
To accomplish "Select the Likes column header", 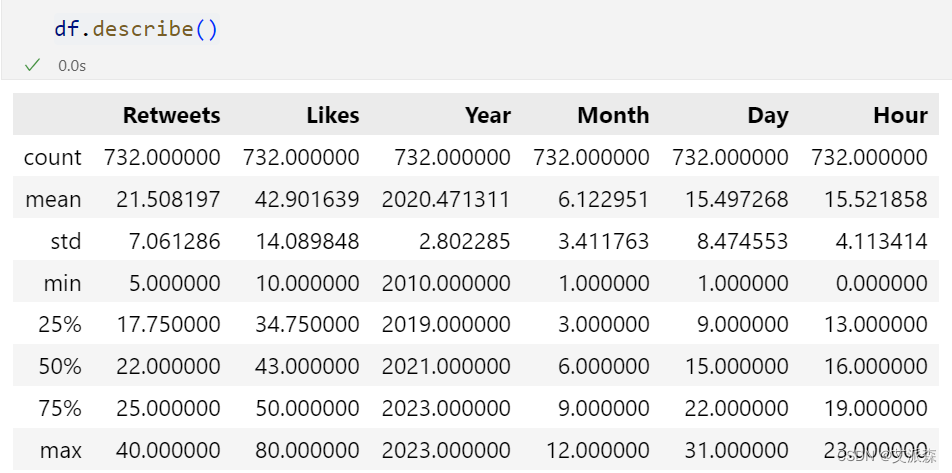I will [332, 115].
